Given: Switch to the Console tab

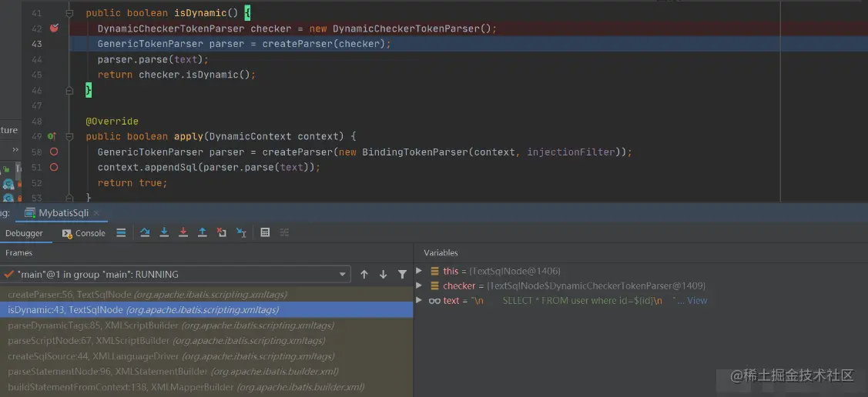Looking at the screenshot, I should coord(84,233).
